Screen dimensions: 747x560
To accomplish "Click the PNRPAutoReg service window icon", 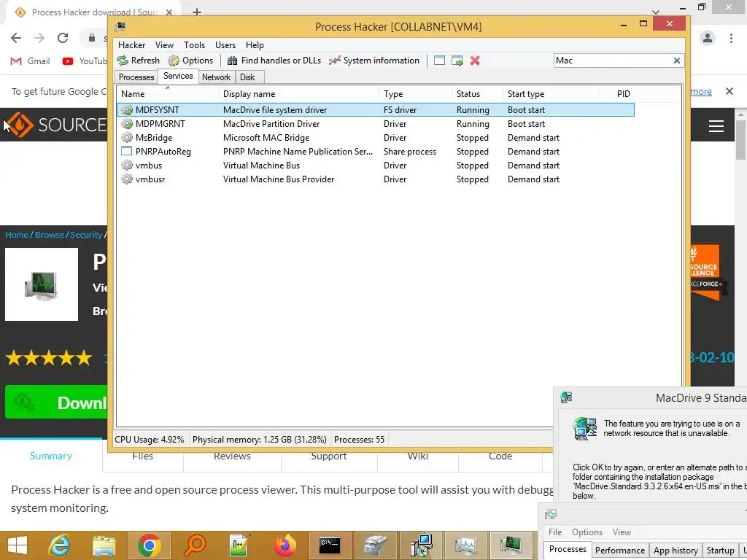I will 127,152.
